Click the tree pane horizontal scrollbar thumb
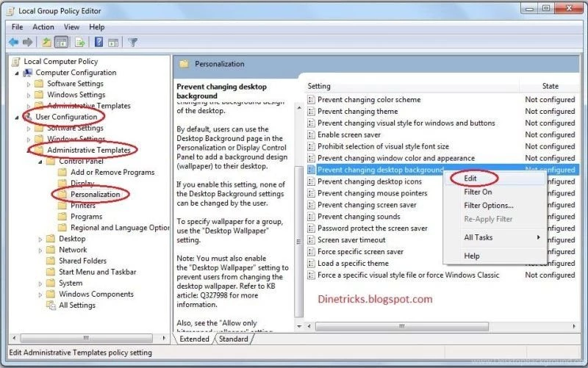Image resolution: width=588 pixels, height=368 pixels. pyautogui.click(x=86, y=338)
